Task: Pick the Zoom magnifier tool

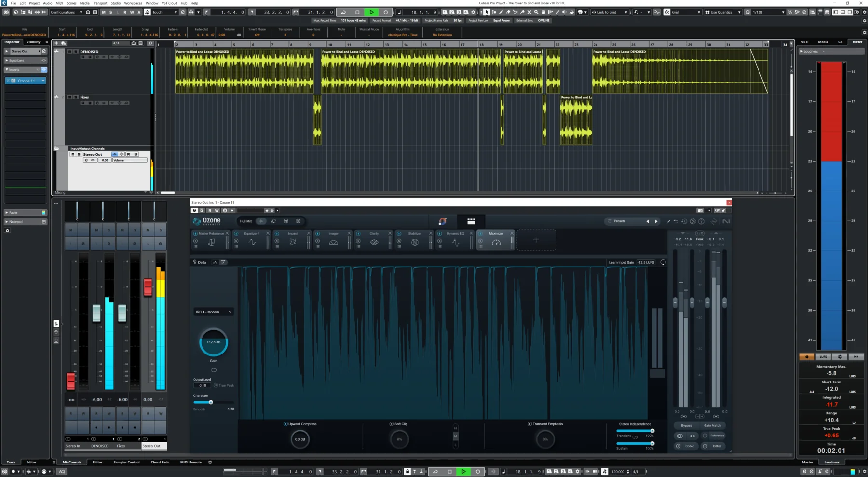Action: pos(536,12)
